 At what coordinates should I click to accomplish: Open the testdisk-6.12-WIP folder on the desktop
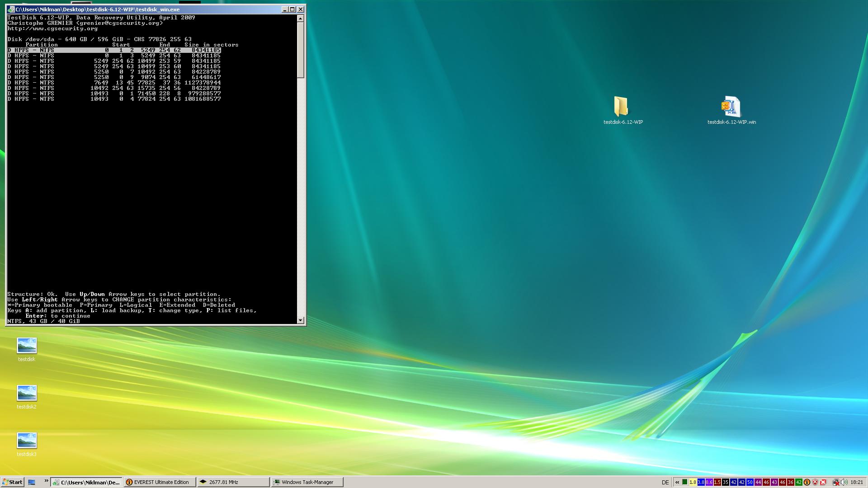[x=622, y=108]
